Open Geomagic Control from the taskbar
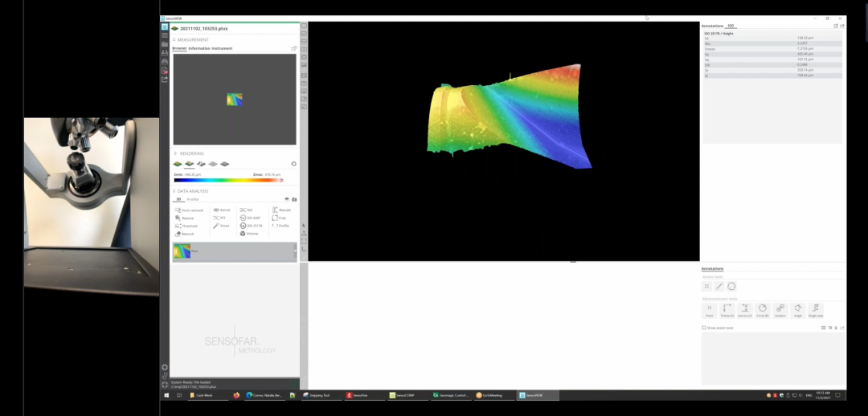This screenshot has width=868, height=416. 451,396
